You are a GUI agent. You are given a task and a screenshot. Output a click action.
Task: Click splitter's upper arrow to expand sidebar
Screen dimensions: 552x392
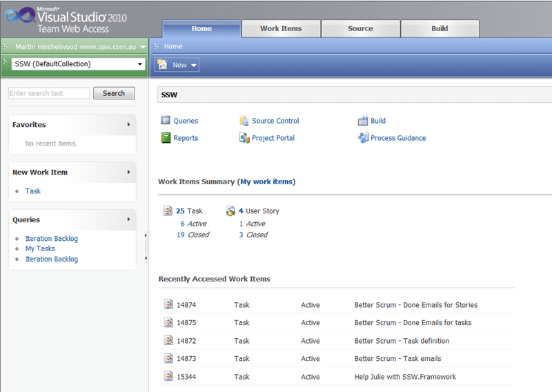tap(146, 235)
